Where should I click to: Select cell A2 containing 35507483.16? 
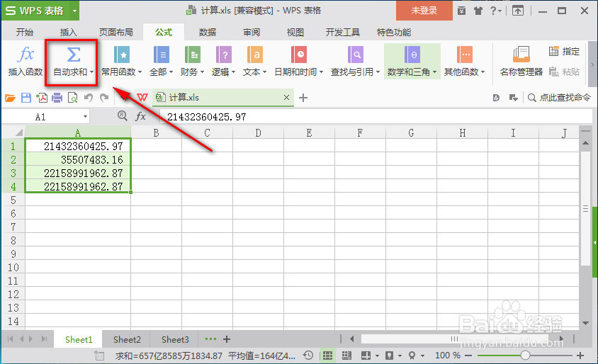coord(78,160)
